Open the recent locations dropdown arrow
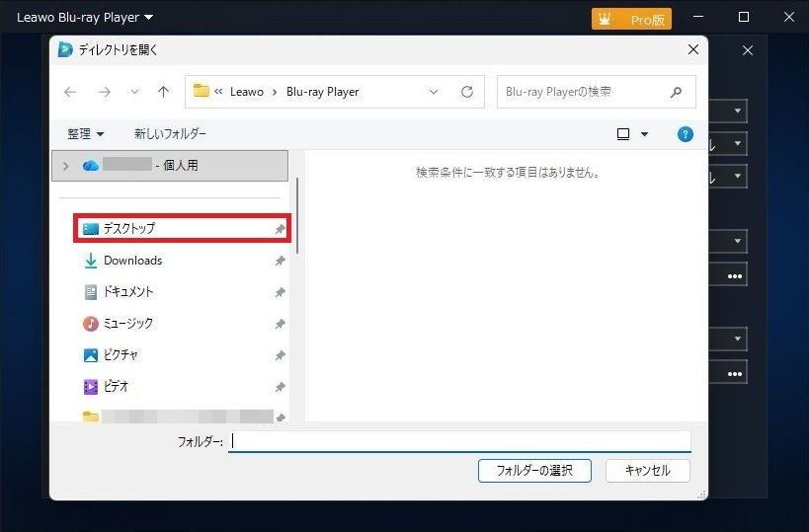 point(134,92)
